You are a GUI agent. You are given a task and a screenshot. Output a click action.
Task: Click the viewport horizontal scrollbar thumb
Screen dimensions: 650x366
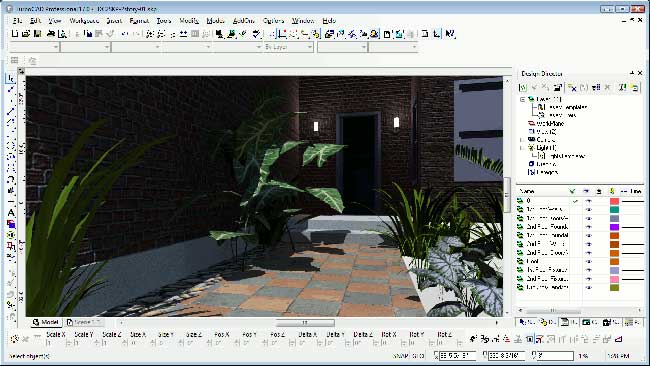click(305, 322)
